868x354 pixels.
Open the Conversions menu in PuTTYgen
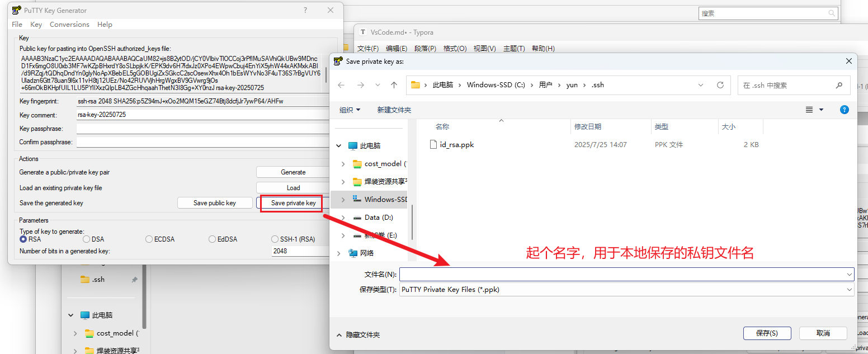tap(69, 25)
